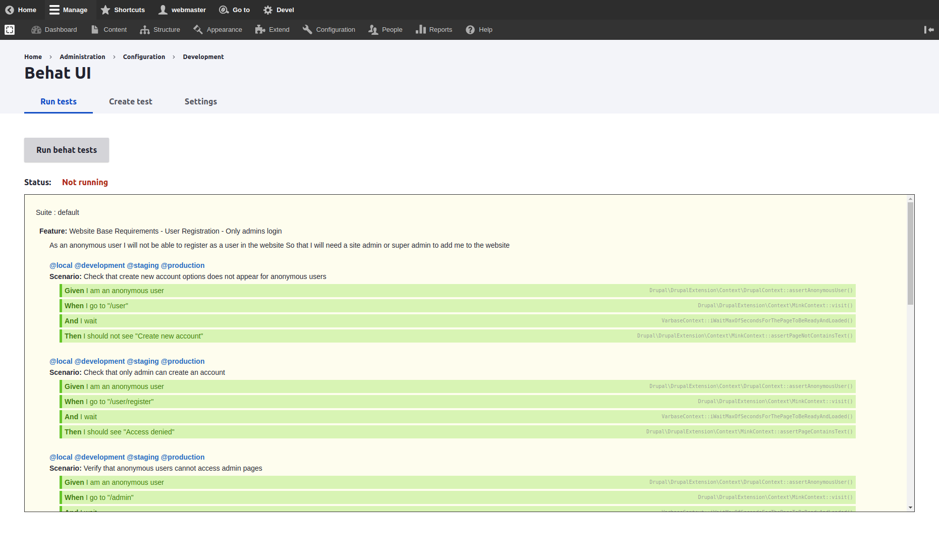Open the webmaster user menu
Screen dimensions: 939x560
click(182, 10)
